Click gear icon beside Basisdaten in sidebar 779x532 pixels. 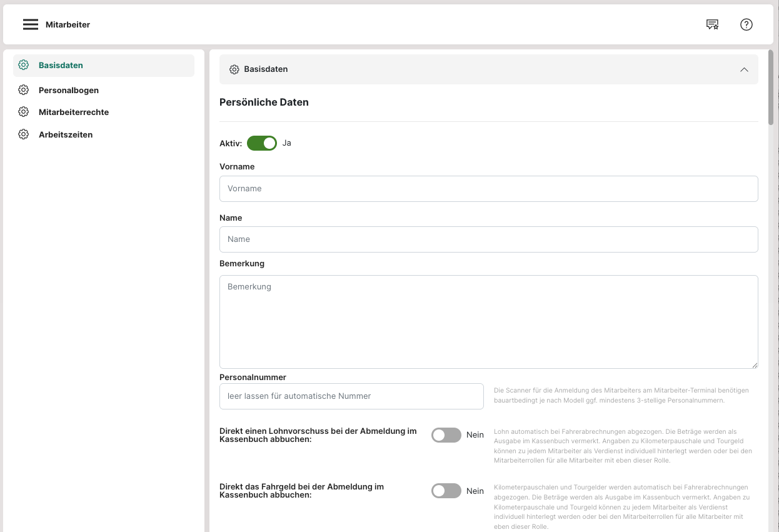(24, 65)
